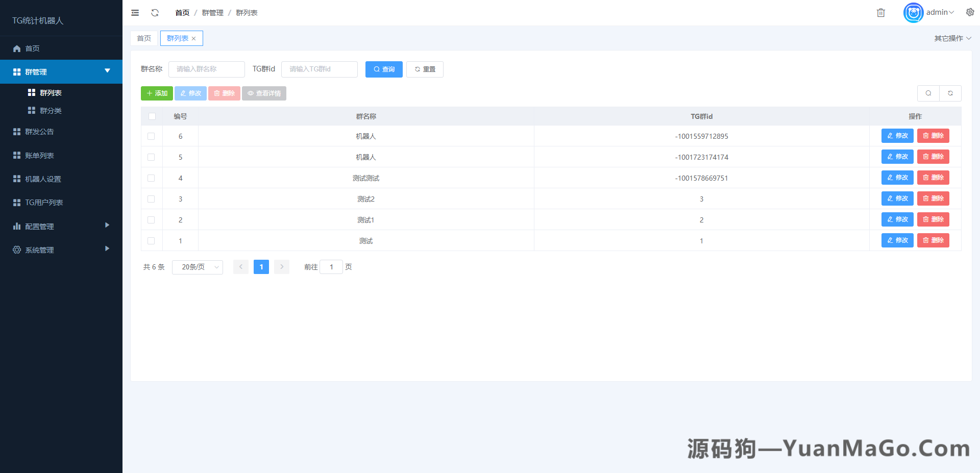This screenshot has width=980, height=473.
Task: Collapse the sidebar using the hamburger icon
Action: pyautogui.click(x=135, y=12)
